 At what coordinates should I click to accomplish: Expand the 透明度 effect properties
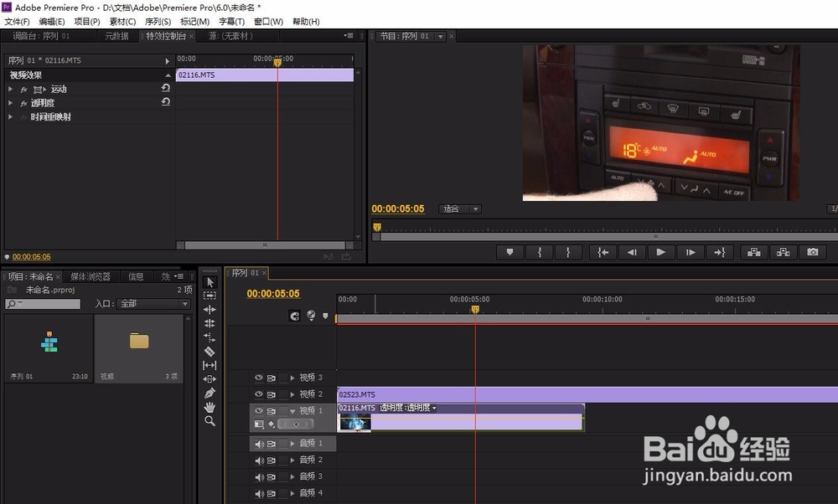point(11,103)
